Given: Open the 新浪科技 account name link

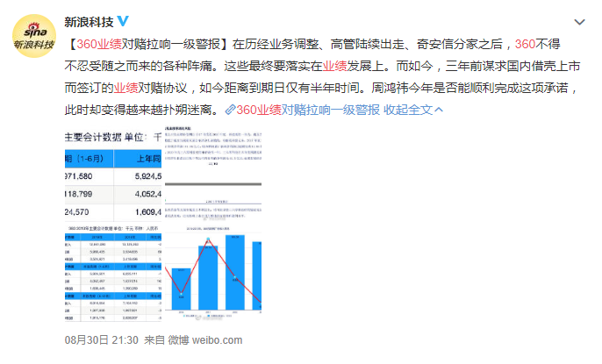Looking at the screenshot, I should click(x=89, y=22).
